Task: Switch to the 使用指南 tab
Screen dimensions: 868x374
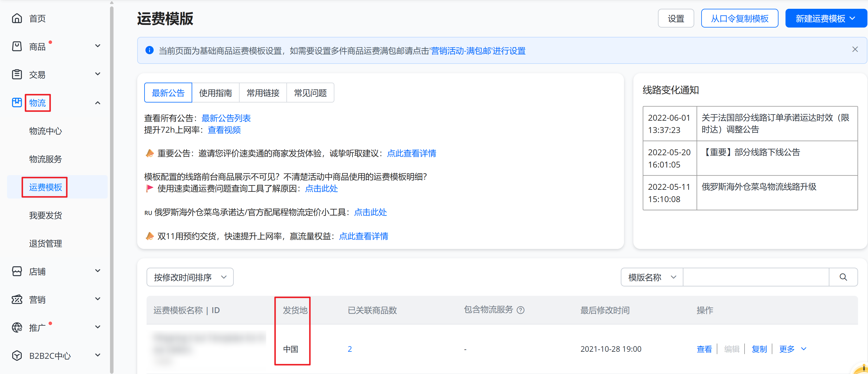Action: tap(215, 93)
